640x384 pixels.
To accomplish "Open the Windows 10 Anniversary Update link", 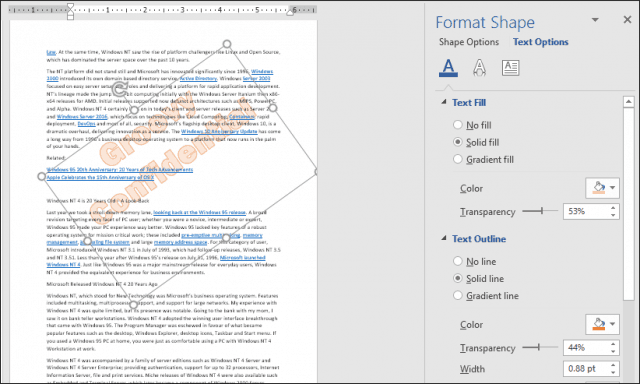I will click(219, 131).
